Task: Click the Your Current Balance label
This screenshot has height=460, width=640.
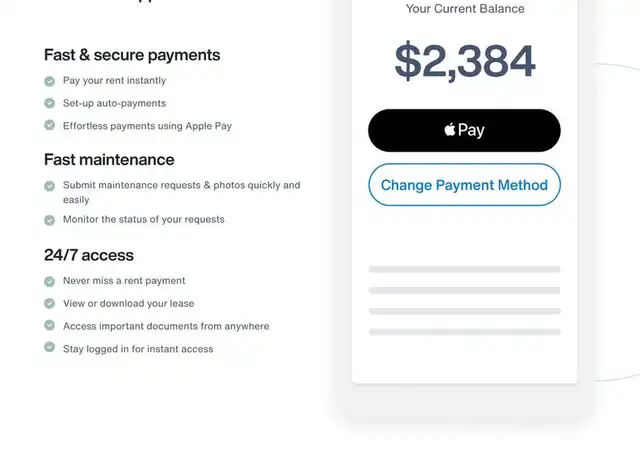Action: (465, 9)
